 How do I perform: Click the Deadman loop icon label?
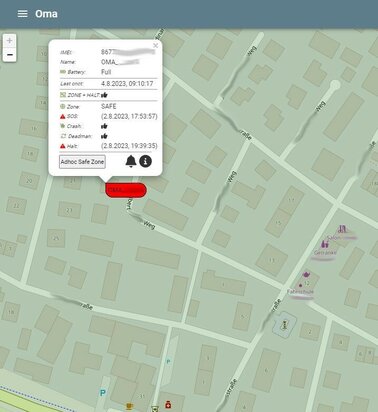pyautogui.click(x=63, y=136)
